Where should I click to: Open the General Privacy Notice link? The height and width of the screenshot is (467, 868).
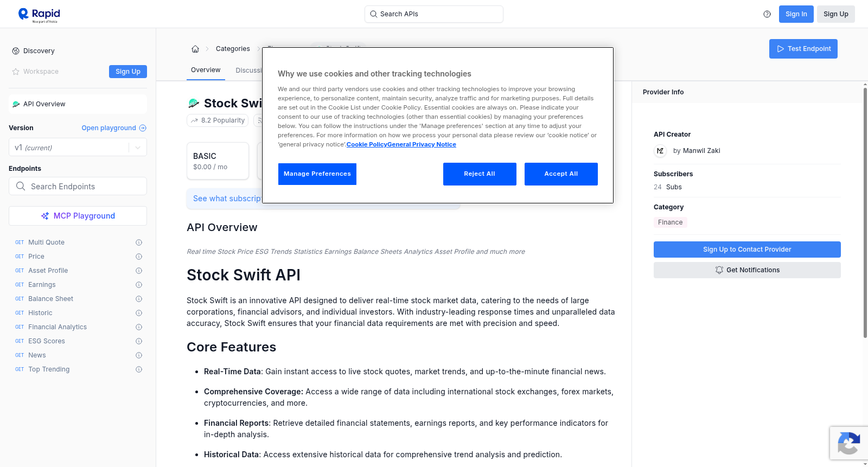422,144
